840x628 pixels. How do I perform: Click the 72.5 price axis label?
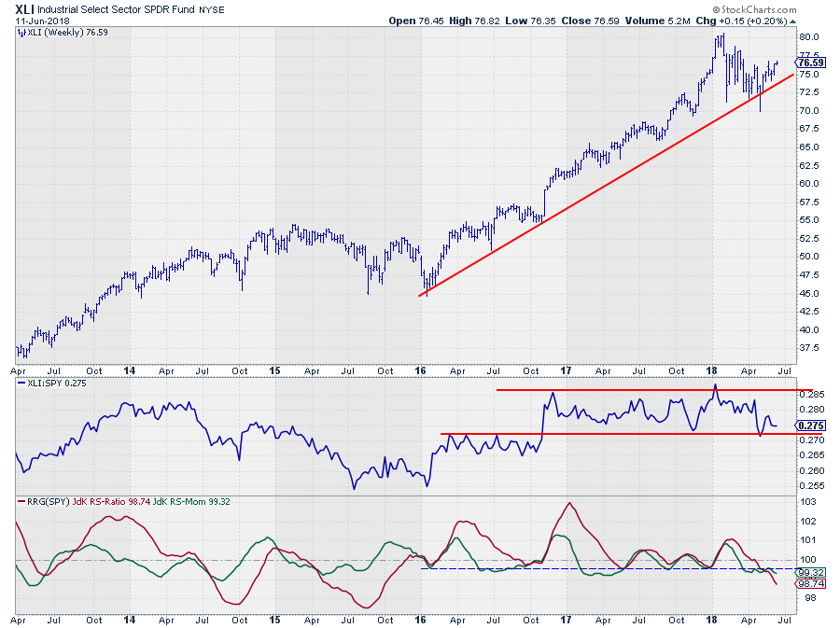click(x=808, y=92)
